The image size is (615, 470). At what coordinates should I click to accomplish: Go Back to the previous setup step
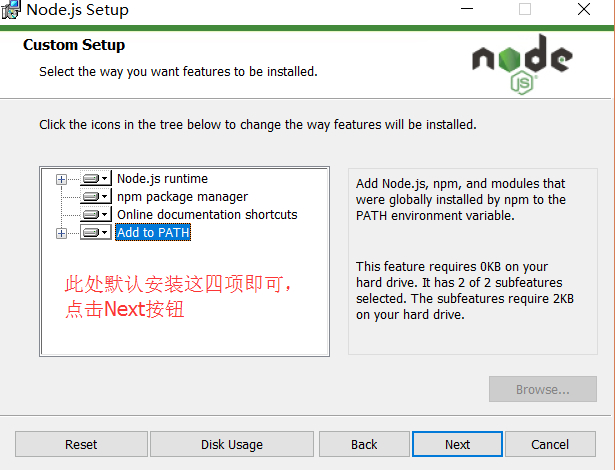coord(364,444)
